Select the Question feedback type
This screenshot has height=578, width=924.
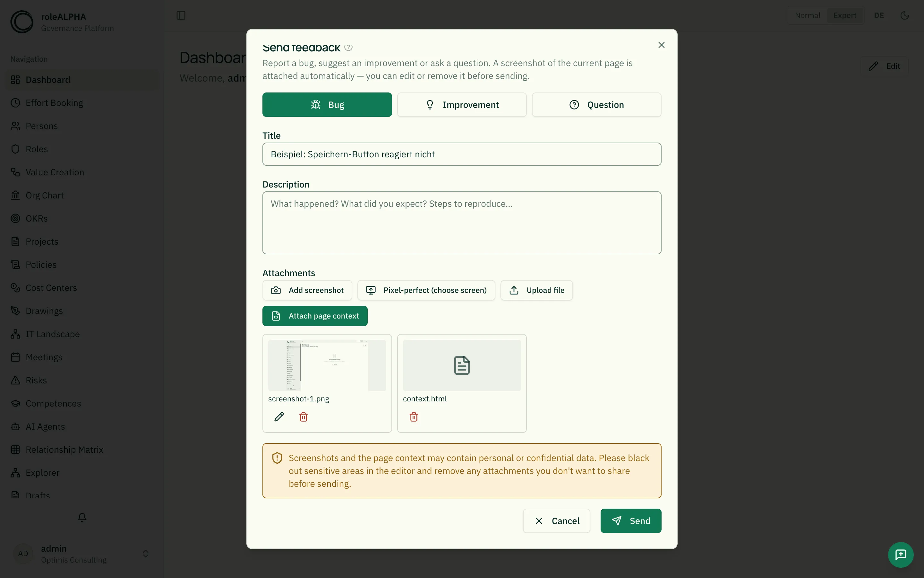(596, 105)
